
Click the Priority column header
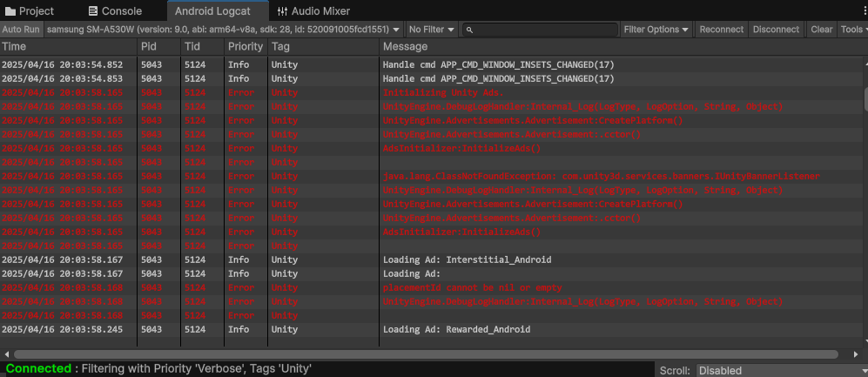click(245, 46)
